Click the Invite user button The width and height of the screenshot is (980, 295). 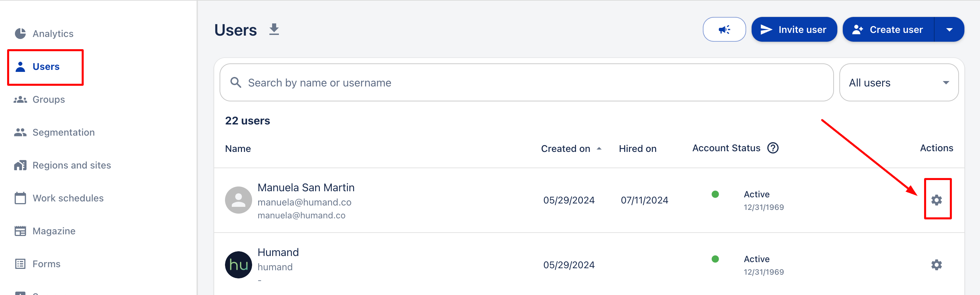(794, 30)
